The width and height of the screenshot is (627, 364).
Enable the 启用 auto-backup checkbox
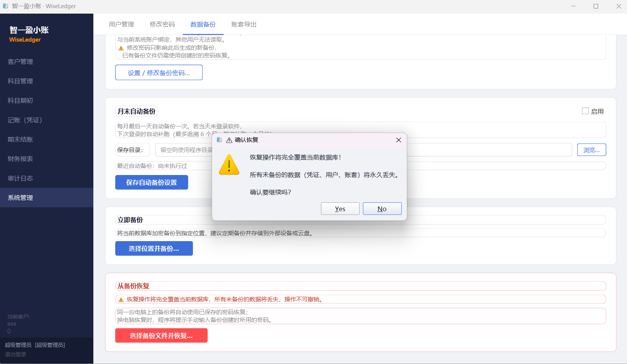click(585, 111)
